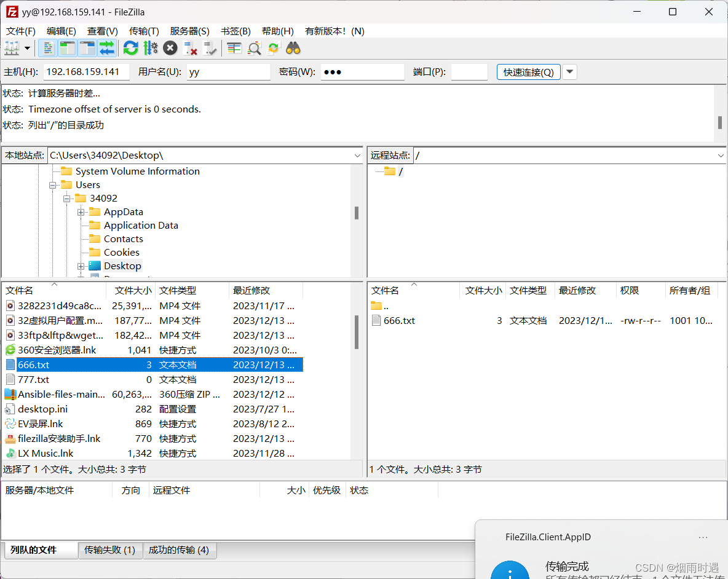Expand the AppData tree folder
Image resolution: width=728 pixels, height=579 pixels.
pos(81,212)
